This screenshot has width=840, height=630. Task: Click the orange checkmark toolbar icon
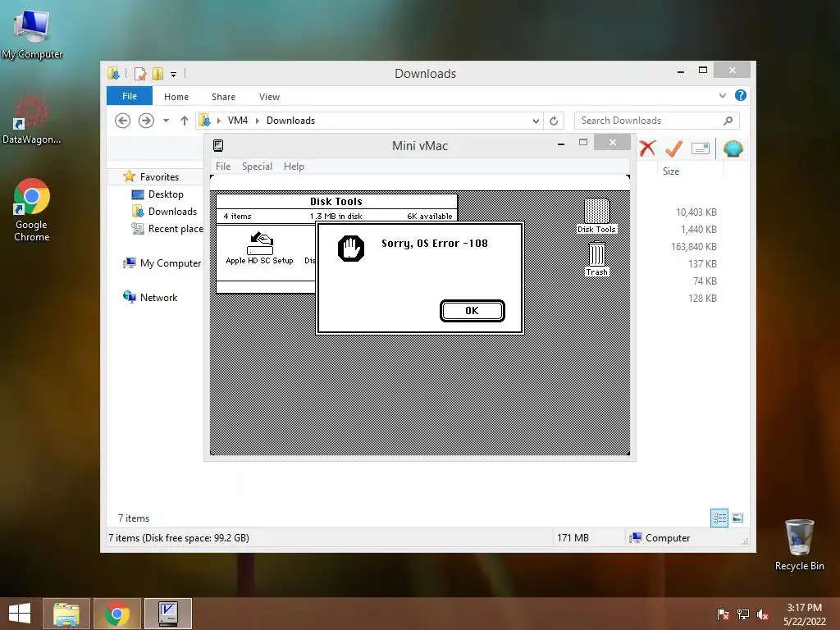[673, 148]
